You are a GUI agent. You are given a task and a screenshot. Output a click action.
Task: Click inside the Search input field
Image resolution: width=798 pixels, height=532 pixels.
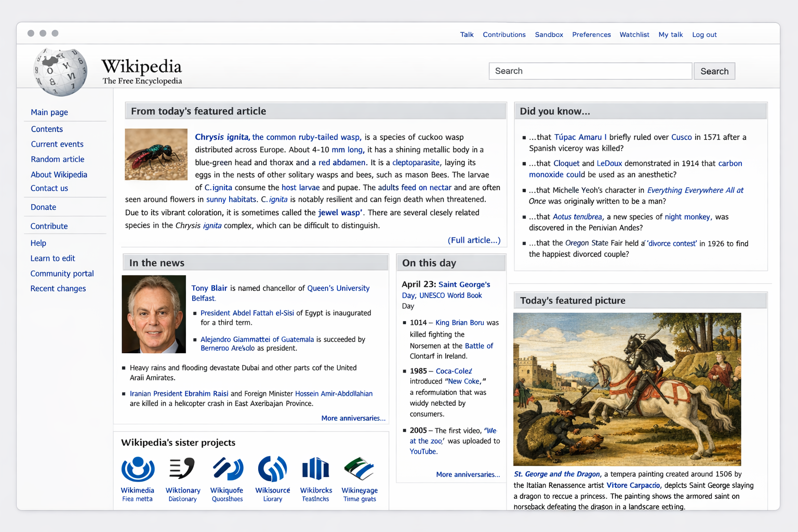coord(590,71)
